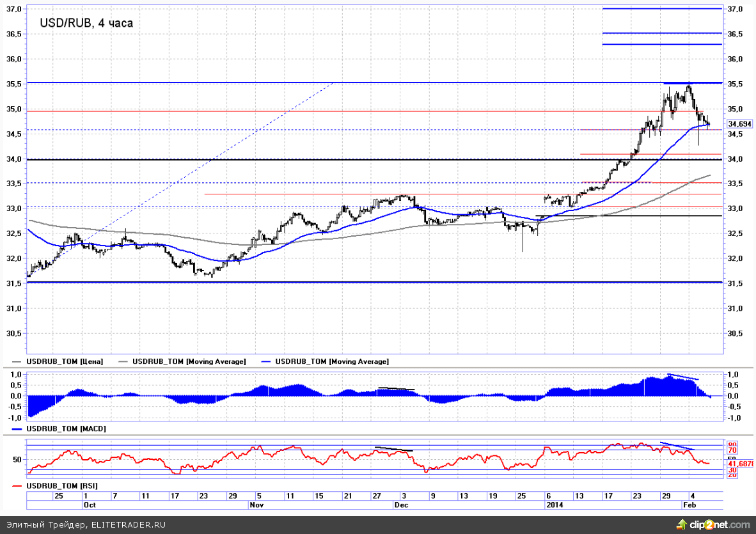This screenshot has height=534, width=756.
Task: Click the grey Moving Average legend line marker
Action: pyautogui.click(x=124, y=362)
